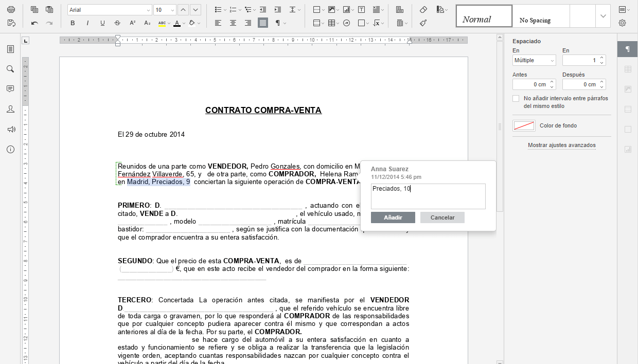The width and height of the screenshot is (638, 364).
Task: Add a hyperlink from the toolbar
Action: click(x=346, y=23)
